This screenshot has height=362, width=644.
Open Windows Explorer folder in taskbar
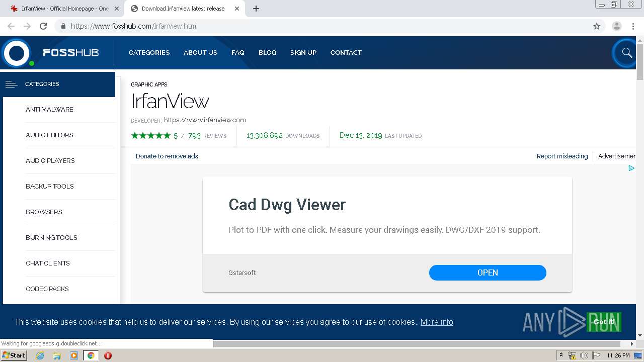point(57,355)
